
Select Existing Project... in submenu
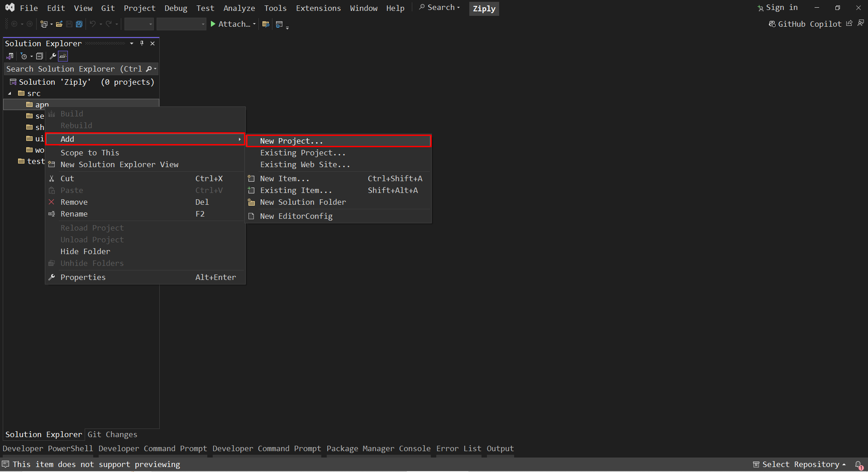tap(339, 153)
